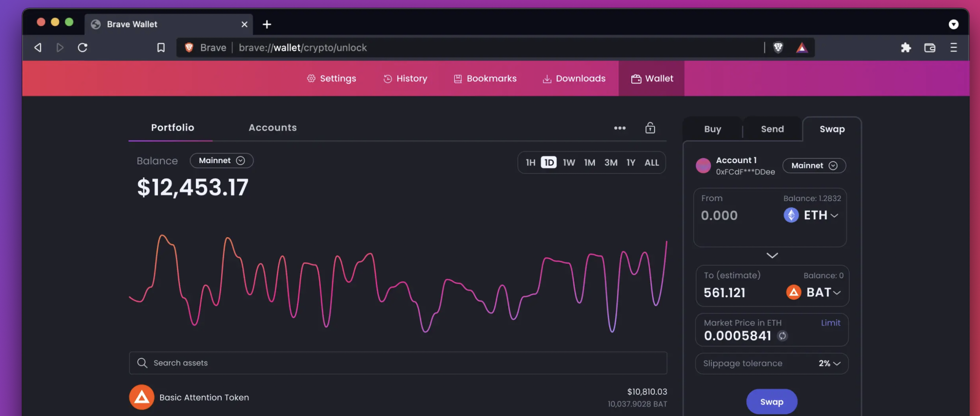The width and height of the screenshot is (980, 416).
Task: Open the BAT to-token selector
Action: [814, 292]
